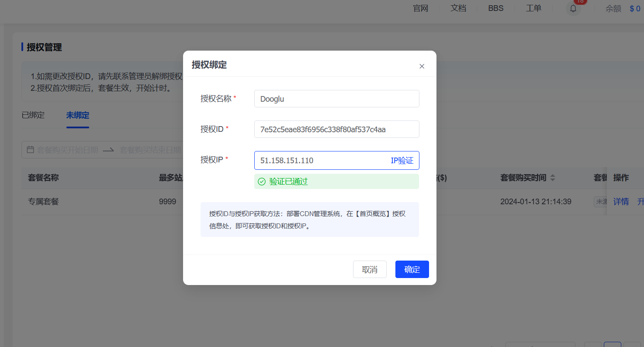Image resolution: width=644 pixels, height=347 pixels.
Task: Click the calendar icon in date range filter
Action: (x=30, y=150)
